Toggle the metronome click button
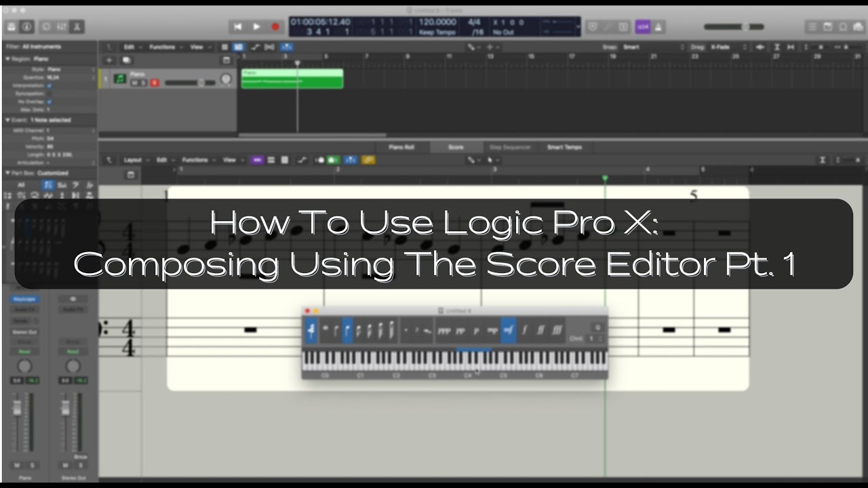 (x=658, y=27)
